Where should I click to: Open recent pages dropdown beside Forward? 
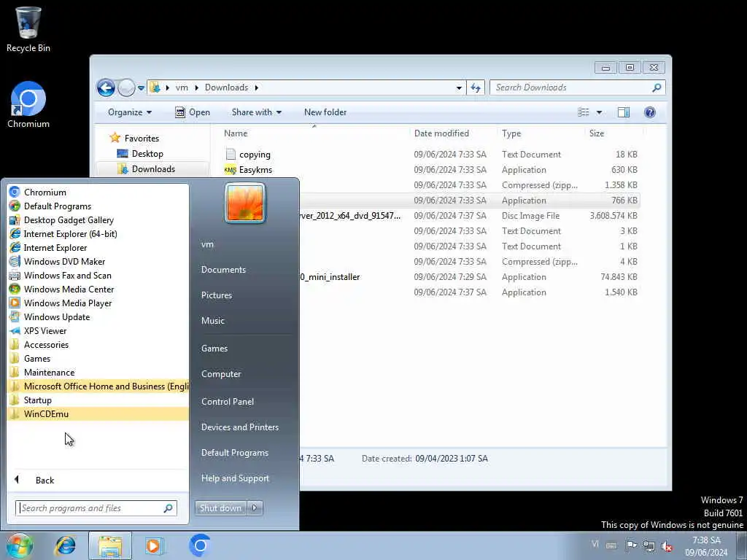[x=141, y=88]
